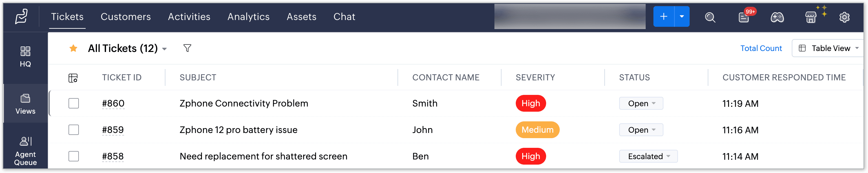Open notifications with 99+ badge

(x=744, y=17)
